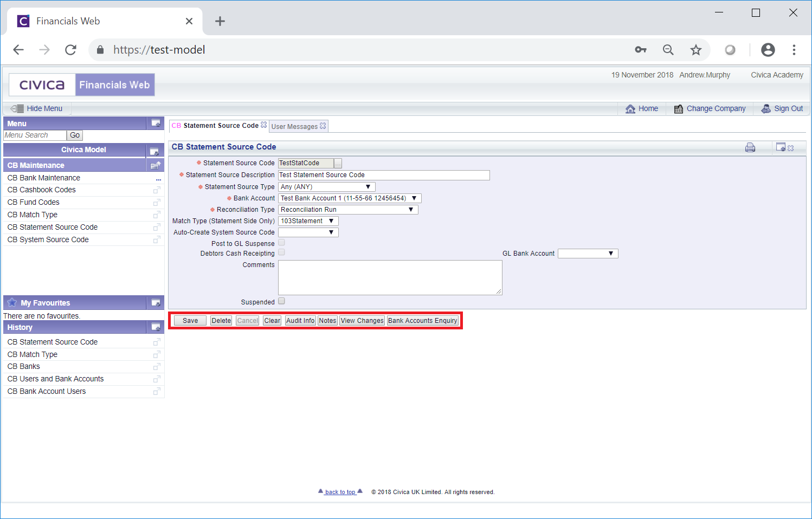This screenshot has width=812, height=519.
Task: Open CB Bank Maintenance menu item
Action: [44, 178]
